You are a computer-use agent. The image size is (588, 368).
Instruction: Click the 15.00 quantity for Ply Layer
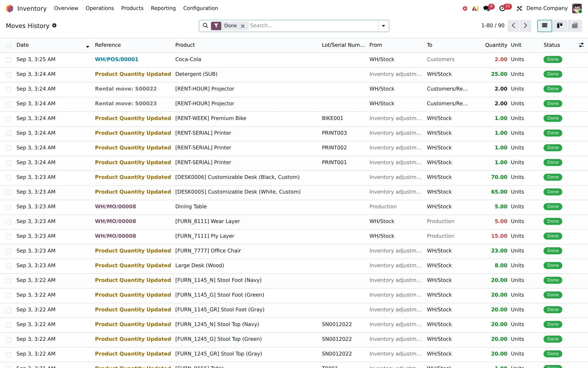tap(499, 236)
